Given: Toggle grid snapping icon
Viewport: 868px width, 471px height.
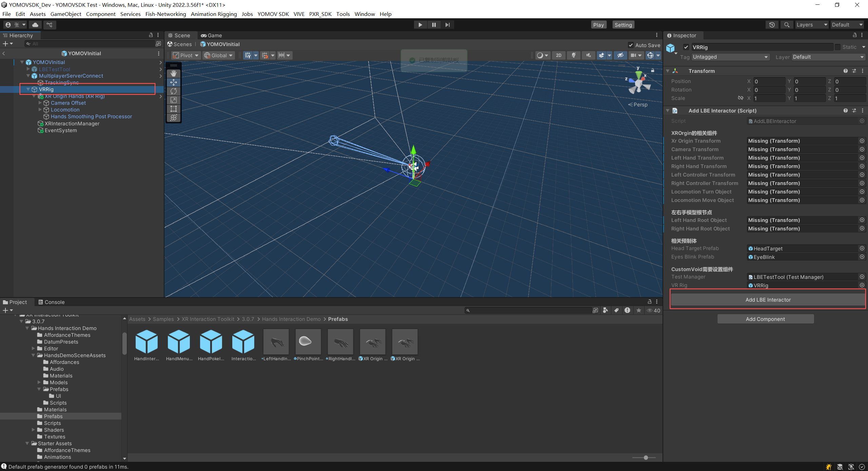Looking at the screenshot, I should [x=265, y=55].
